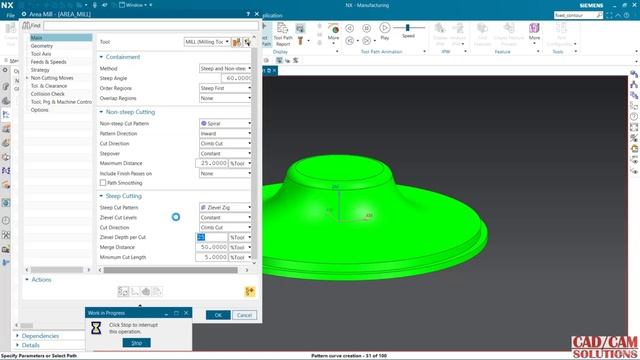Viewport: 640px width, 360px height.
Task: Click the Minimum Cut Length value field
Action: 211,257
